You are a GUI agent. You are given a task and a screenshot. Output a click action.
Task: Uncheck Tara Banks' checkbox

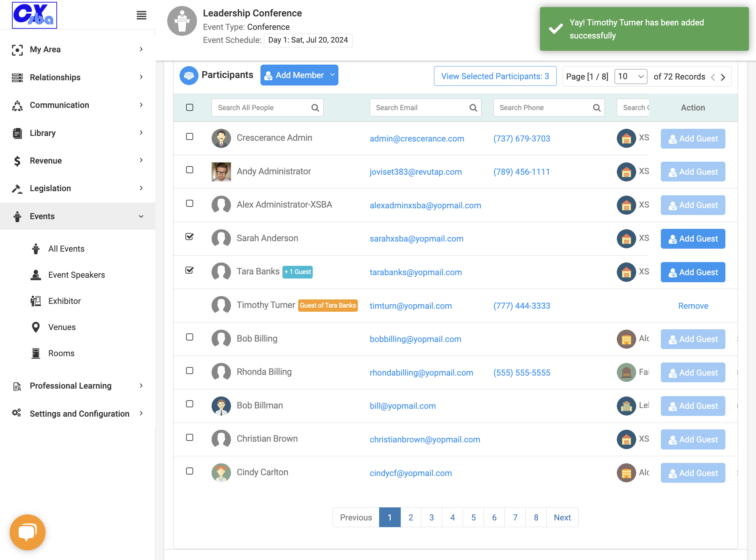190,270
